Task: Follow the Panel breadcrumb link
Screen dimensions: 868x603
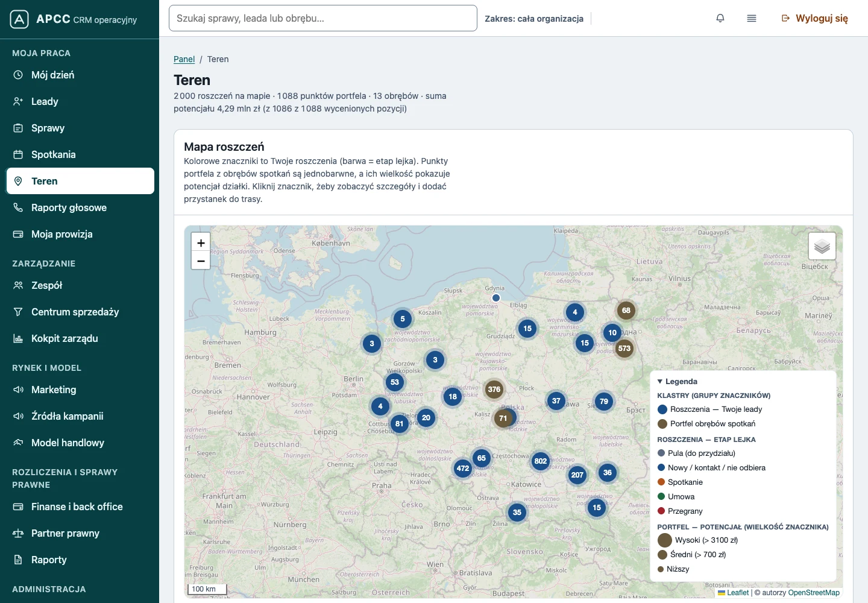Action: [184, 59]
